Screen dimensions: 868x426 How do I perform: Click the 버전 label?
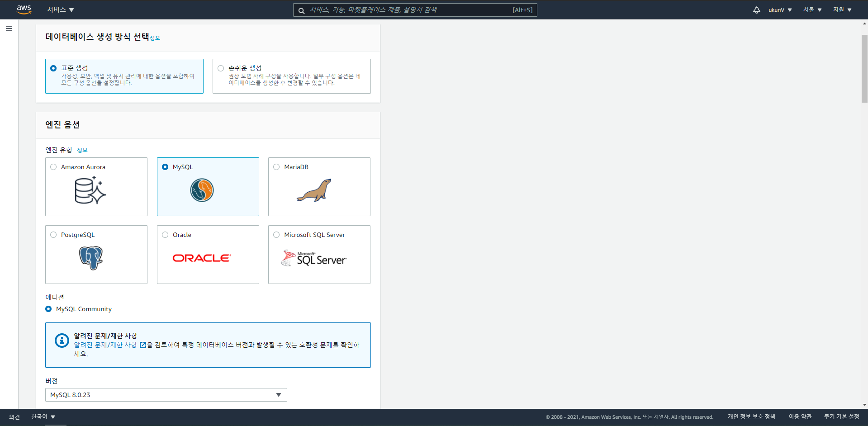(52, 381)
